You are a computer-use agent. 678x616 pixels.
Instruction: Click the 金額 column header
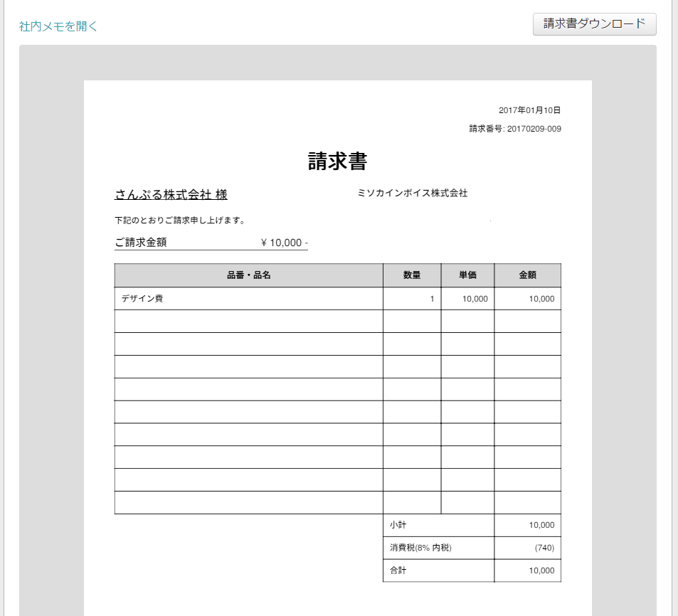(x=527, y=275)
